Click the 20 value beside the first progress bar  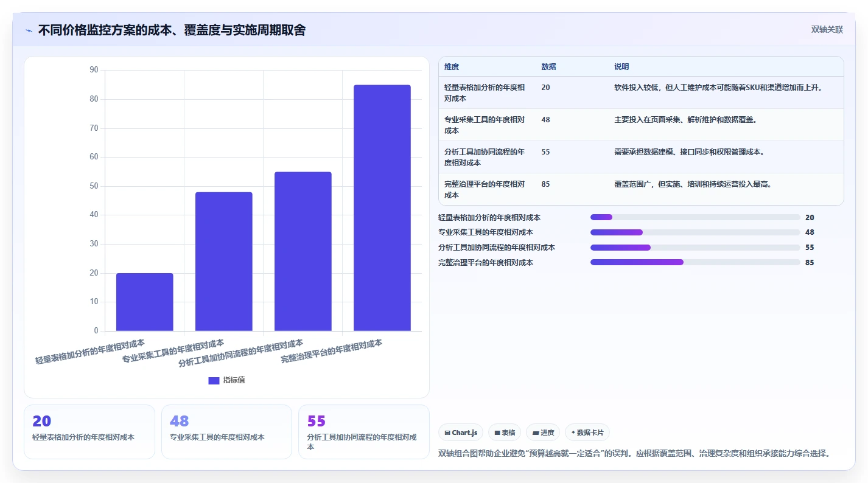coord(810,217)
